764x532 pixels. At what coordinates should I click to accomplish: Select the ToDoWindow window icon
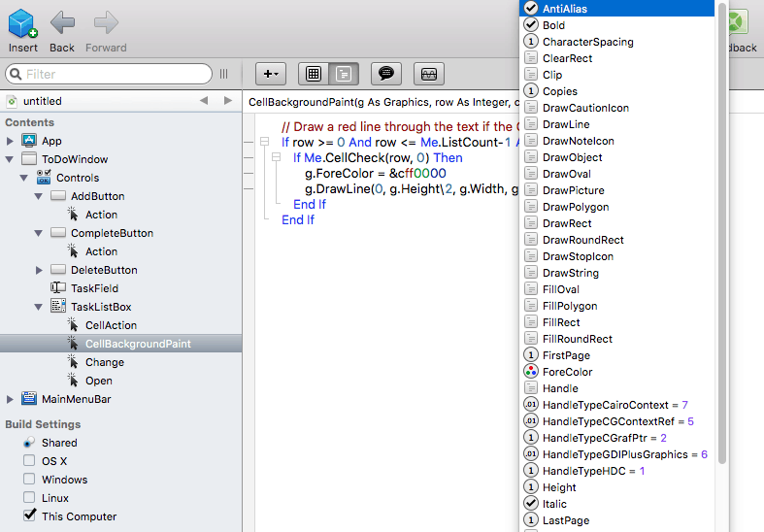(x=29, y=159)
